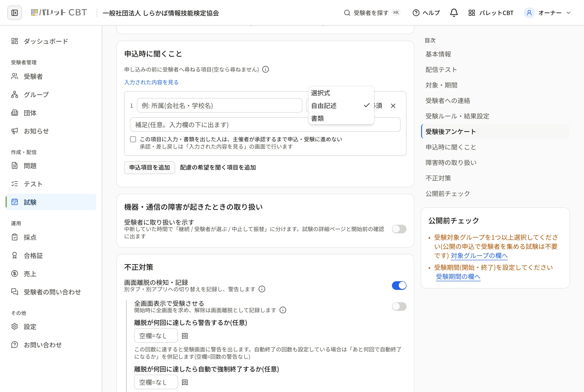Image resolution: width=584 pixels, height=392 pixels.
Task: Open 受験者 in the sidebar
Action: (x=51, y=76)
